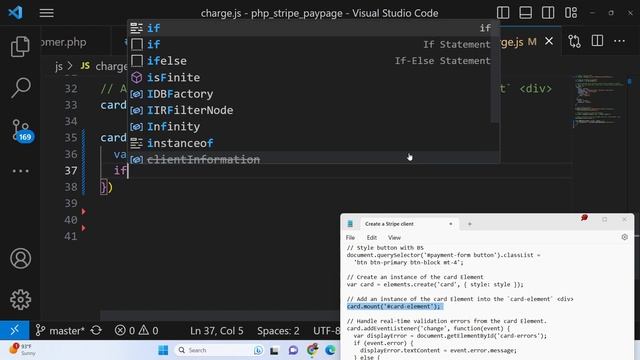
Task: Open the VS Code application hamburger menu
Action: (x=47, y=13)
